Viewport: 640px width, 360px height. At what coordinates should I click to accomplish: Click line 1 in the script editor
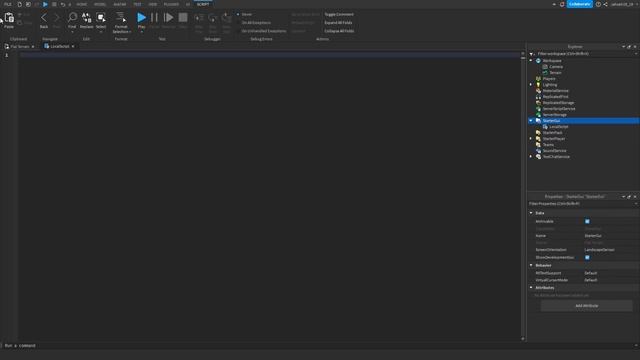pos(269,55)
